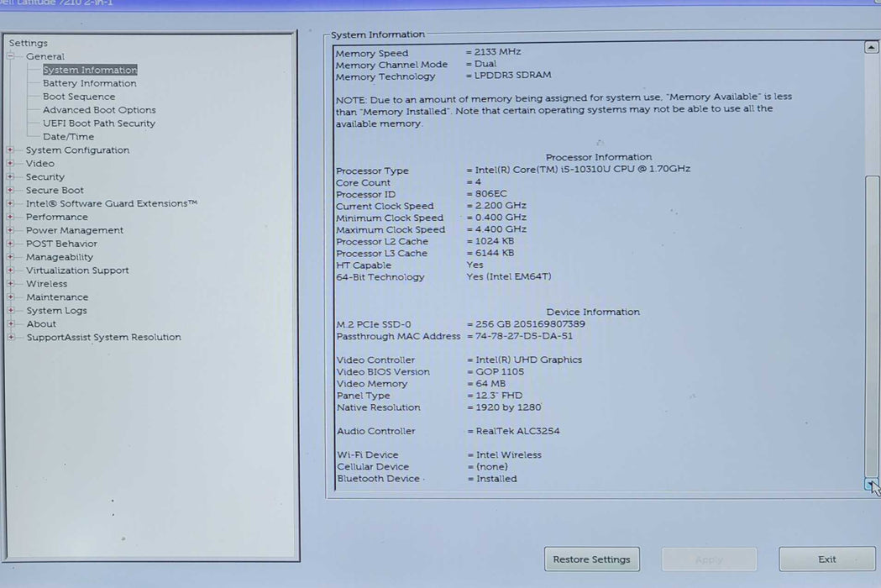This screenshot has height=588, width=881.
Task: Expand Intel Software Guard Extensions node
Action: (10, 203)
